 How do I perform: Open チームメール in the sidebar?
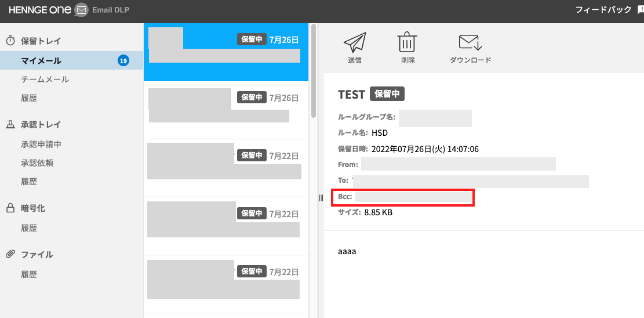click(45, 79)
